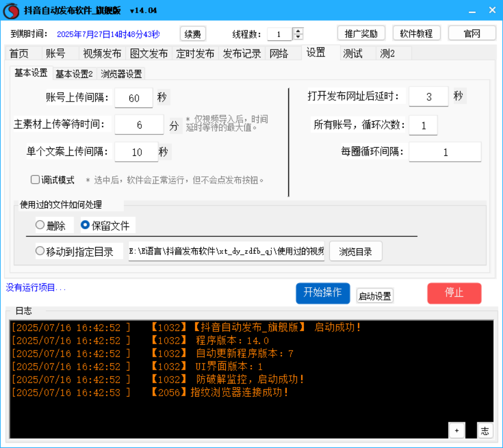Image resolution: width=503 pixels, height=448 pixels.
Task: Click the 单个文案上传间隔 input field
Action: coord(137,152)
